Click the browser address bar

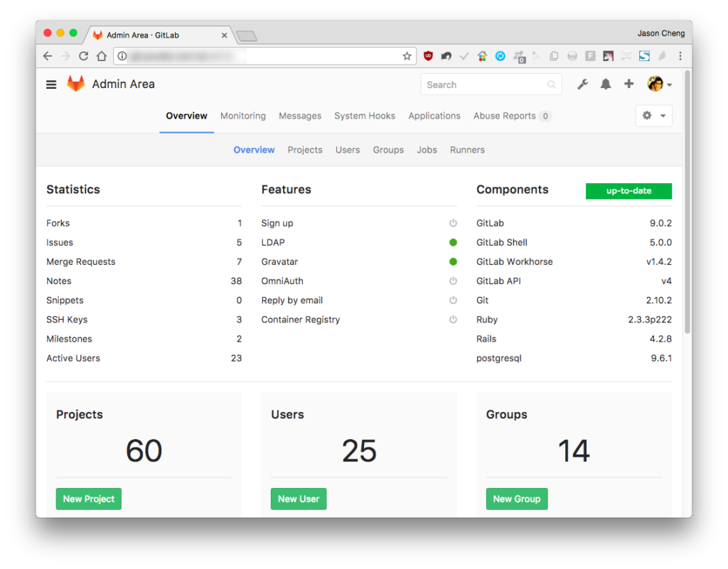264,56
